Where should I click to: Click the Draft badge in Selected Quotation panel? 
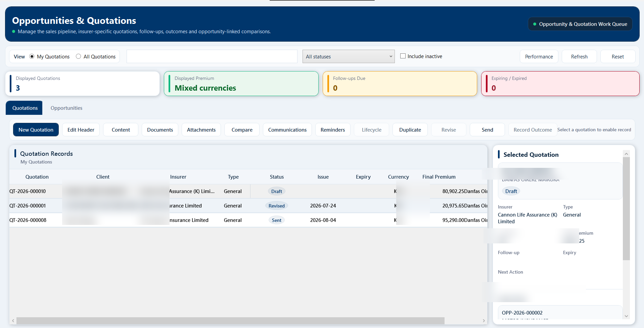point(511,191)
